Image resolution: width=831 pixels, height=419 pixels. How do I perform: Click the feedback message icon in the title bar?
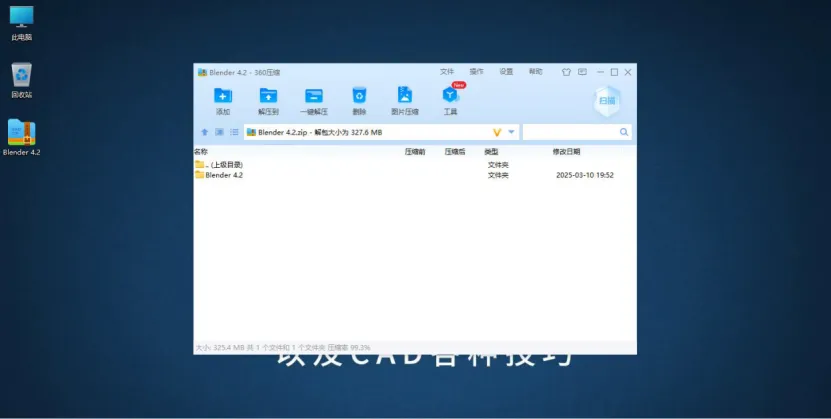pos(582,72)
